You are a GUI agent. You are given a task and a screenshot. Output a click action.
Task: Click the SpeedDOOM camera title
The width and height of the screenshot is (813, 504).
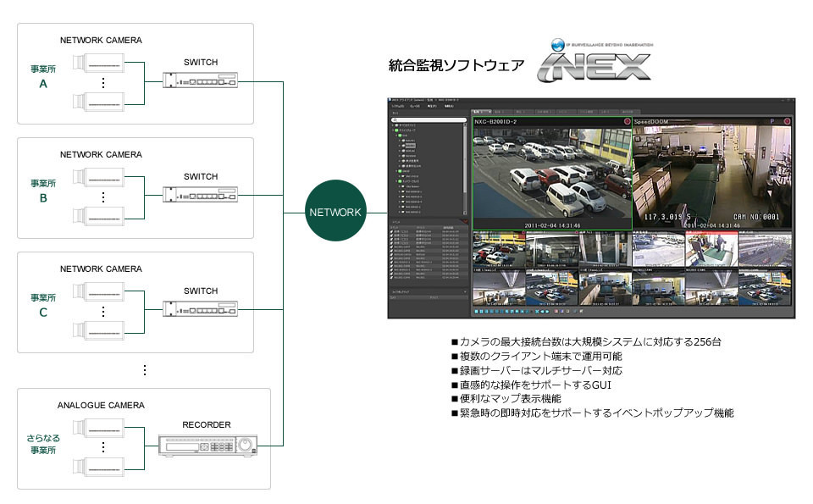(x=651, y=122)
